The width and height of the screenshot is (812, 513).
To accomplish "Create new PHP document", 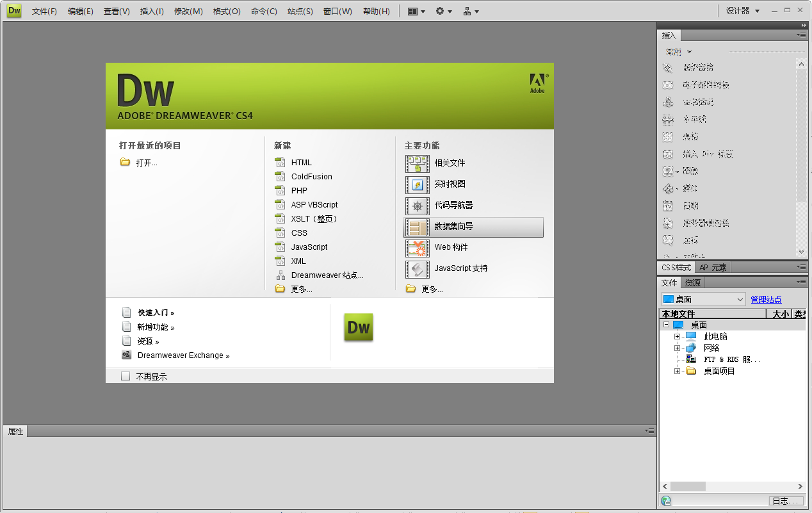I will pos(299,191).
